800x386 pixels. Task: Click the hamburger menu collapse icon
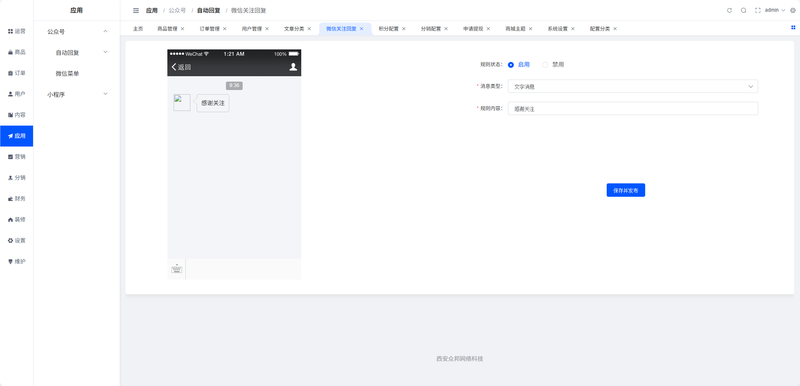tap(136, 10)
